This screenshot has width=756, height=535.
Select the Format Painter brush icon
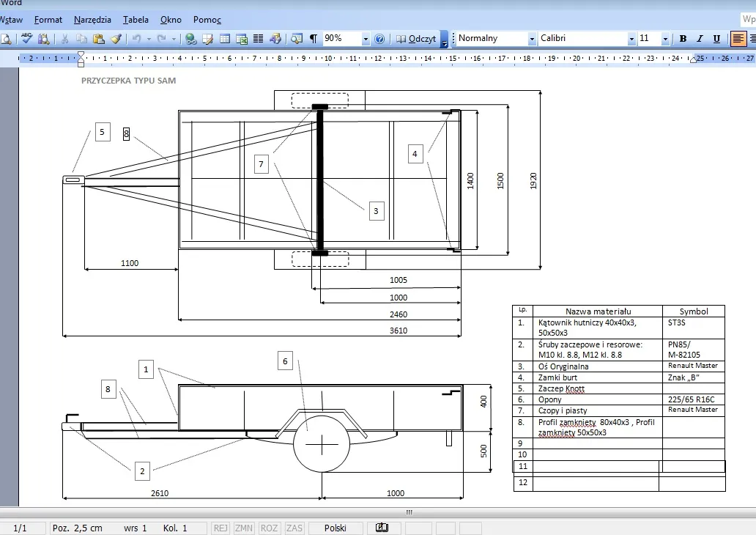[x=116, y=39]
